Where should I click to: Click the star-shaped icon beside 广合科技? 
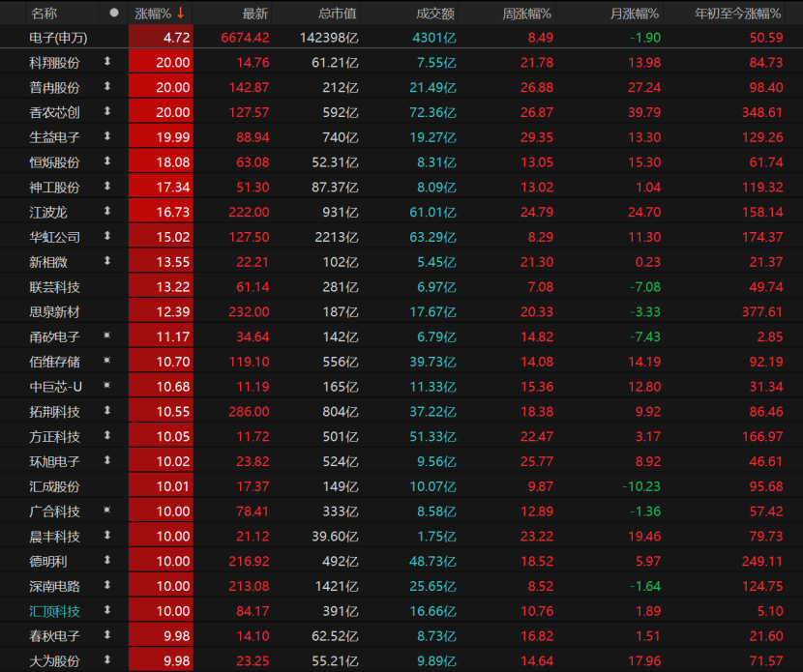point(107,511)
